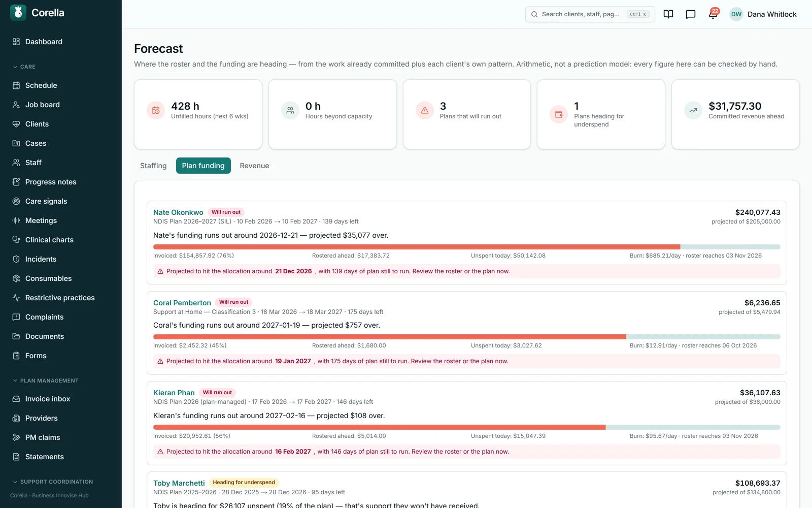
Task: Open notifications bell with 22 badge
Action: click(713, 14)
